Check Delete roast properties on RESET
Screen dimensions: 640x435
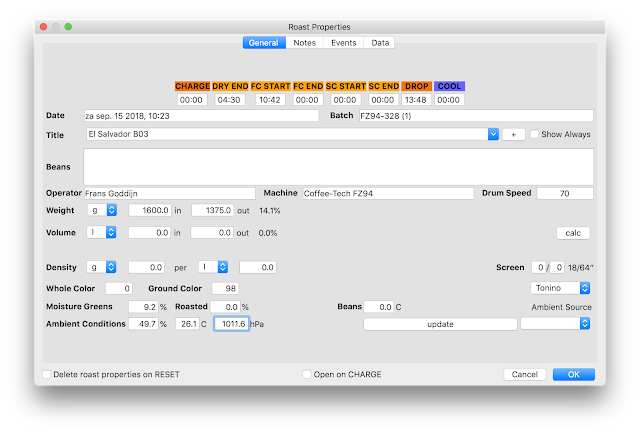click(x=47, y=374)
